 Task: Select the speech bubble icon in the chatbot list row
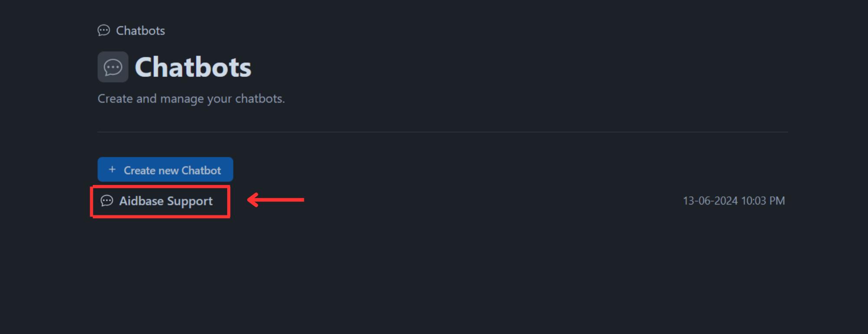107,201
